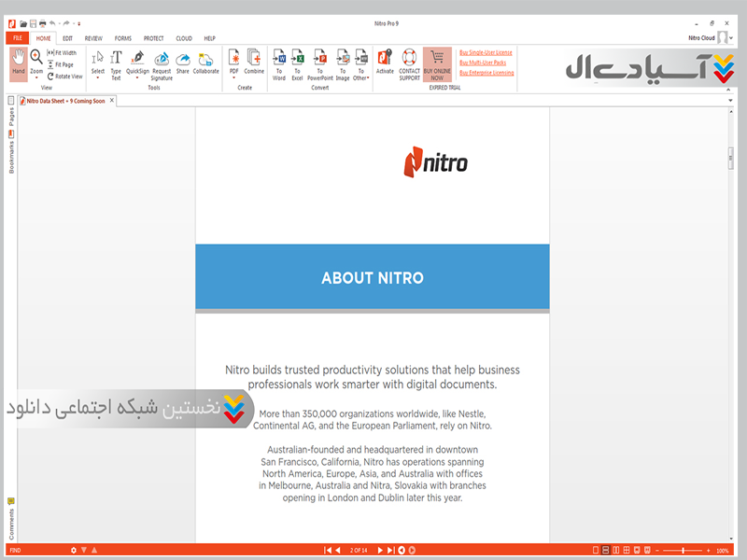Open the Request Signature tool
Viewport: 747px width, 560px height.
[162, 64]
